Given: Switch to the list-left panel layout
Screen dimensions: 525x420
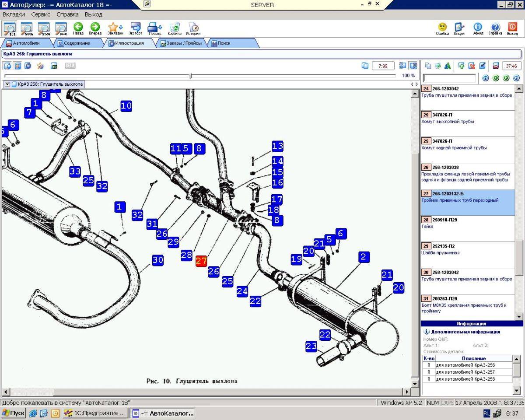Looking at the screenshot, I should [x=403, y=66].
